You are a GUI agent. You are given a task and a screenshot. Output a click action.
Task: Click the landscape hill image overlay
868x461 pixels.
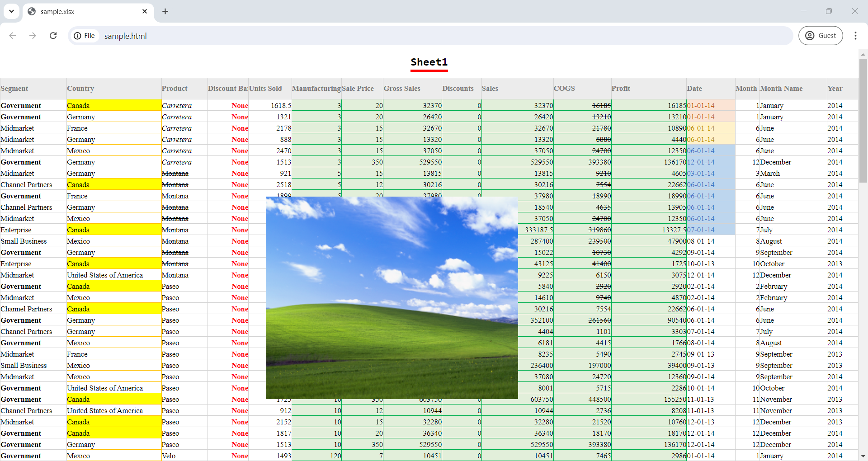[x=392, y=298]
